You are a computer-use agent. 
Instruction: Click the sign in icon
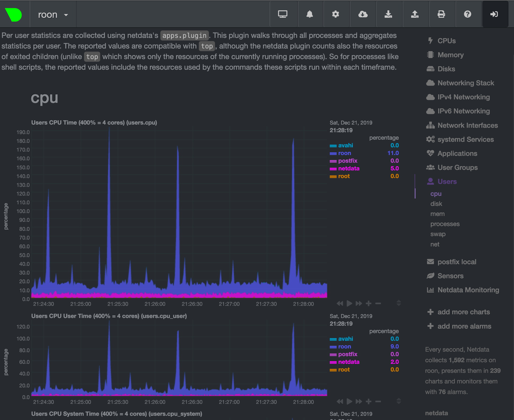click(494, 14)
